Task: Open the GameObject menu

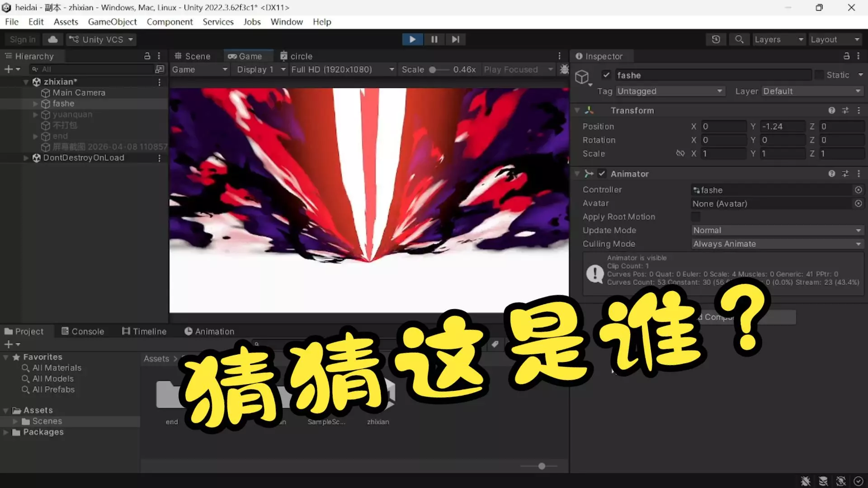Action: [x=112, y=22]
